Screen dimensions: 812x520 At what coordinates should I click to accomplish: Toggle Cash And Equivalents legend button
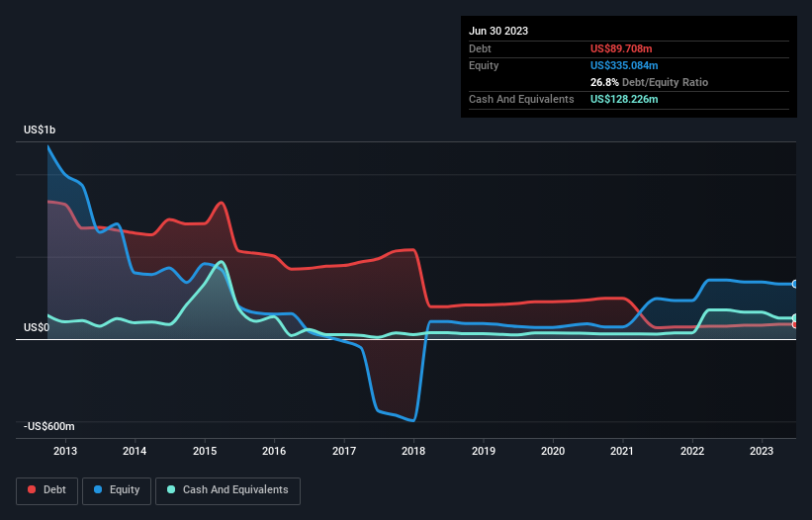[x=227, y=490]
